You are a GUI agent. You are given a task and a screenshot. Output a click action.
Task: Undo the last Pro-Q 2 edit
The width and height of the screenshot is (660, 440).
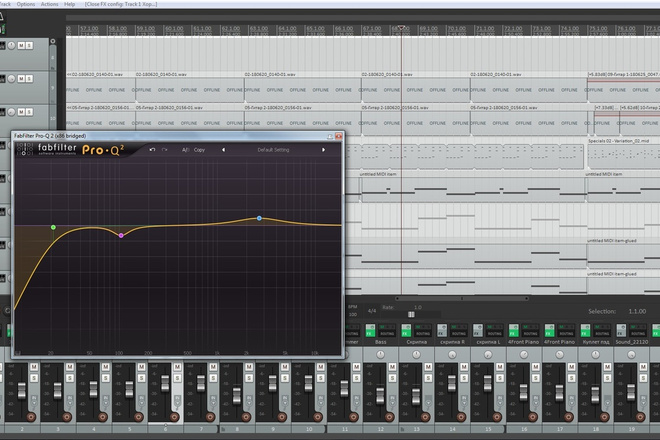pos(152,149)
